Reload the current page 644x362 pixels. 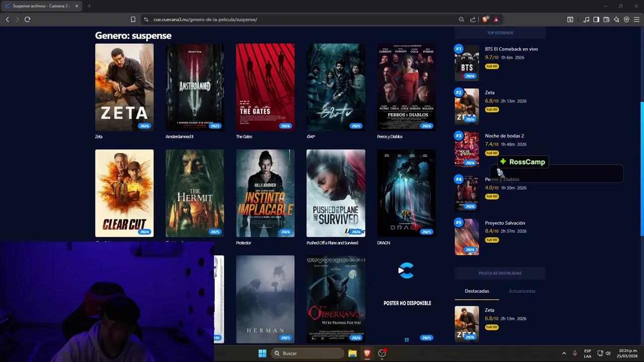pyautogui.click(x=27, y=19)
